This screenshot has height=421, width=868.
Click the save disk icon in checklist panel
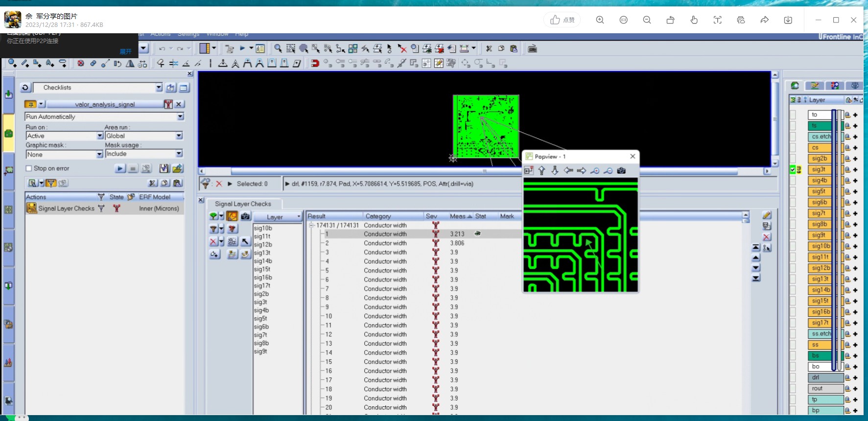point(164,168)
